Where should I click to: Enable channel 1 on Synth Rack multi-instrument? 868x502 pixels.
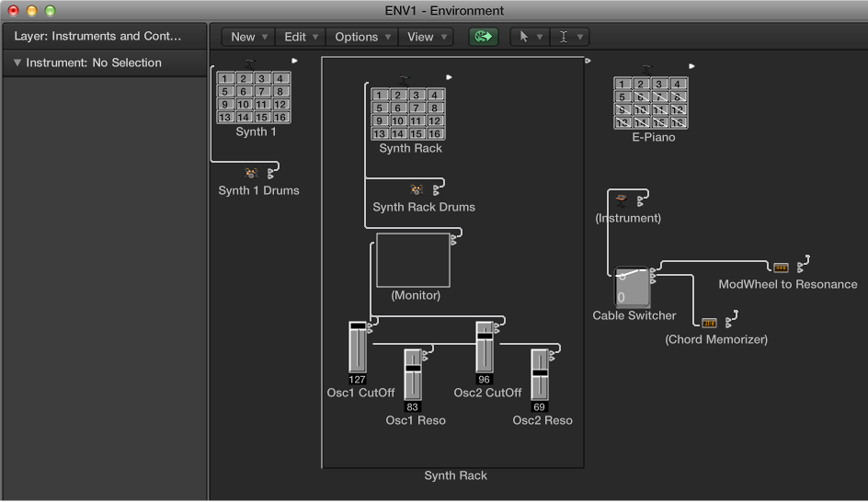[381, 96]
